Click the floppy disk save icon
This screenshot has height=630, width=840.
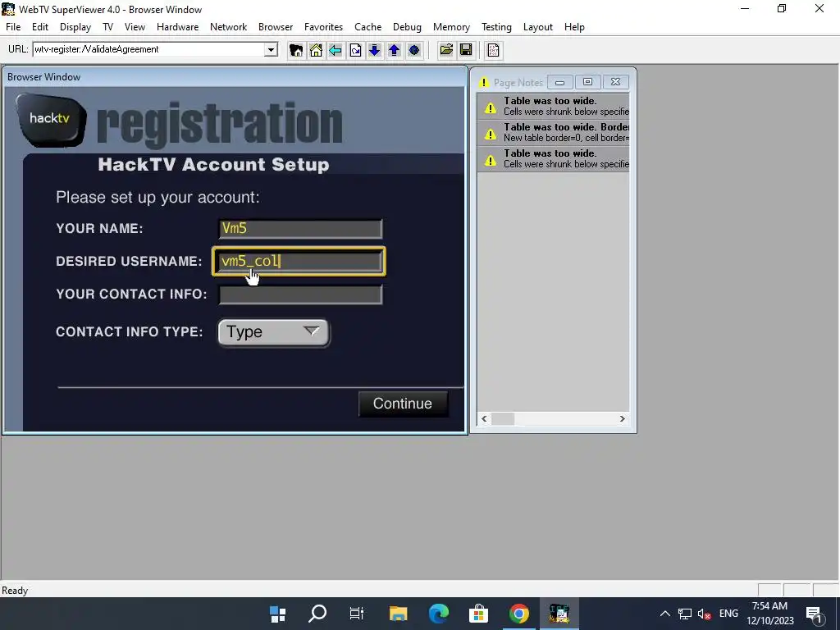[466, 50]
